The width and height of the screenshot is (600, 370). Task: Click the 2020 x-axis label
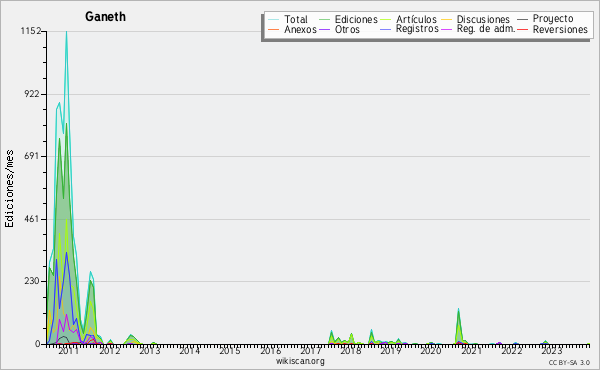(431, 351)
